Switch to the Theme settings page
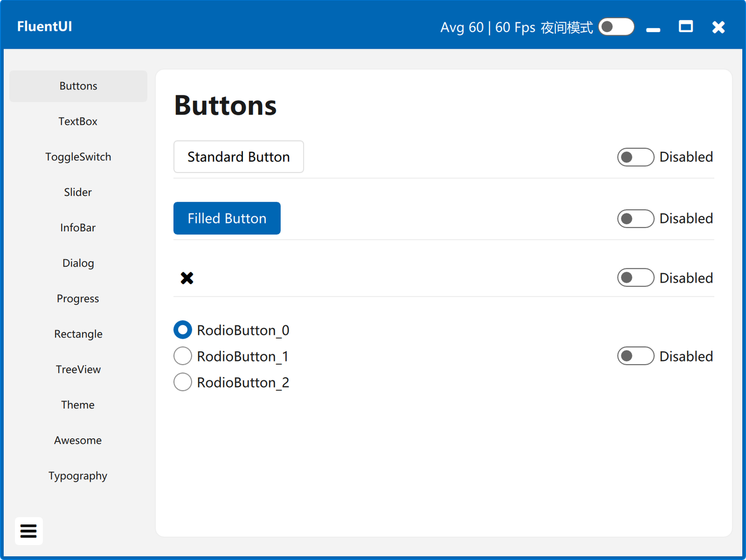This screenshot has height=560, width=746. coord(78,405)
